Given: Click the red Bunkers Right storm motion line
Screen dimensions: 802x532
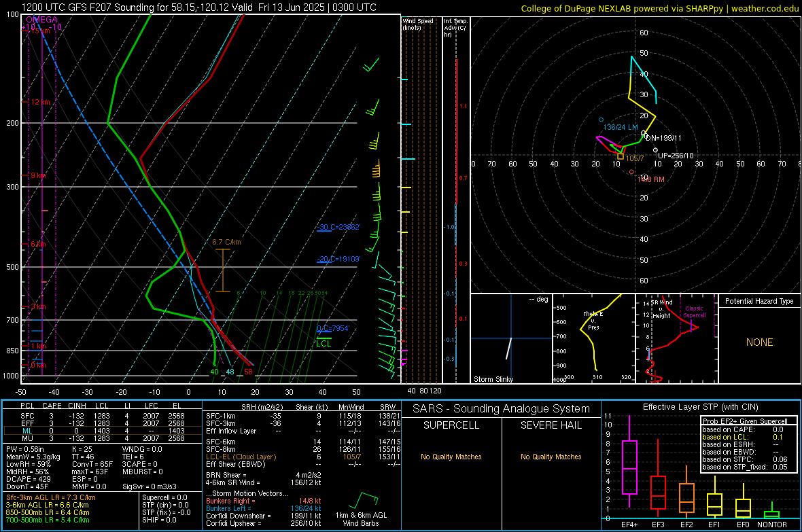Looking at the screenshot, I should (264, 501).
